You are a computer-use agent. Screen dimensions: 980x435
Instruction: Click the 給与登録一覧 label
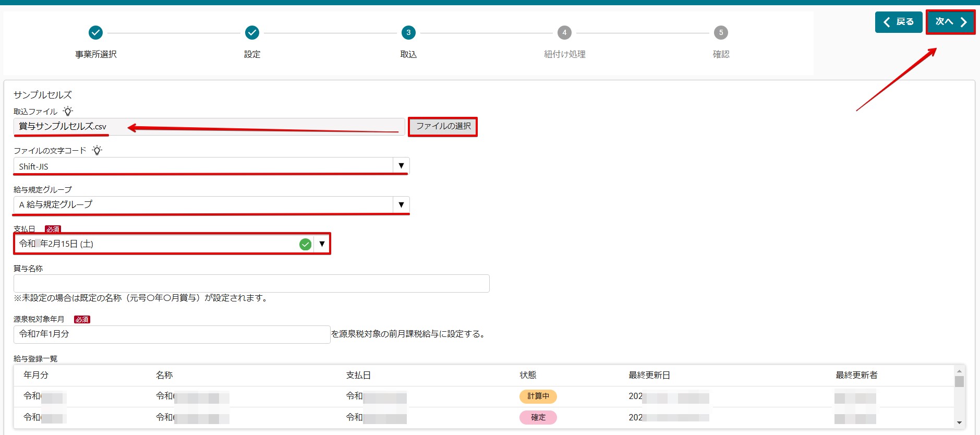[x=35, y=359]
